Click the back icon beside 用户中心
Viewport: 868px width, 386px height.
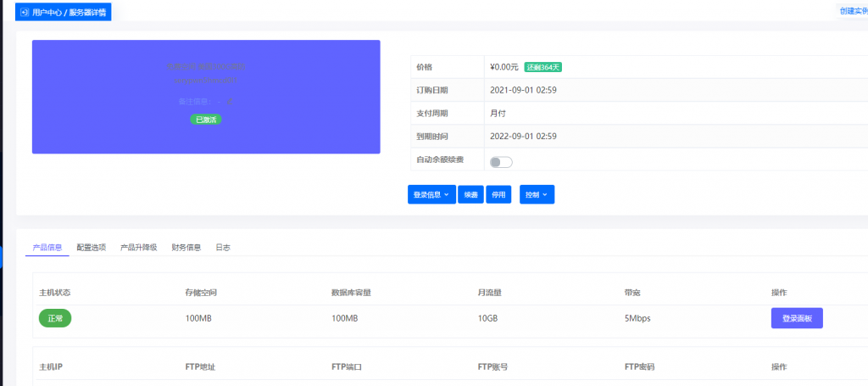click(25, 13)
